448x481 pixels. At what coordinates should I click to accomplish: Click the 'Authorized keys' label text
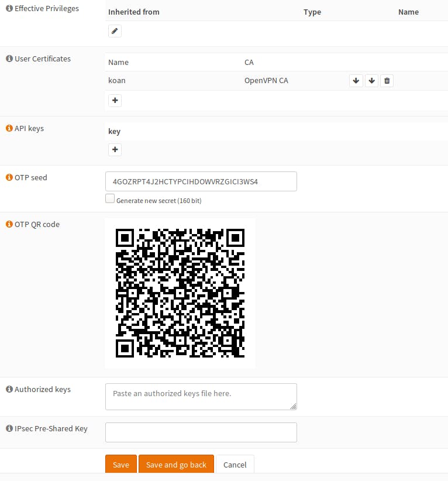coord(43,389)
